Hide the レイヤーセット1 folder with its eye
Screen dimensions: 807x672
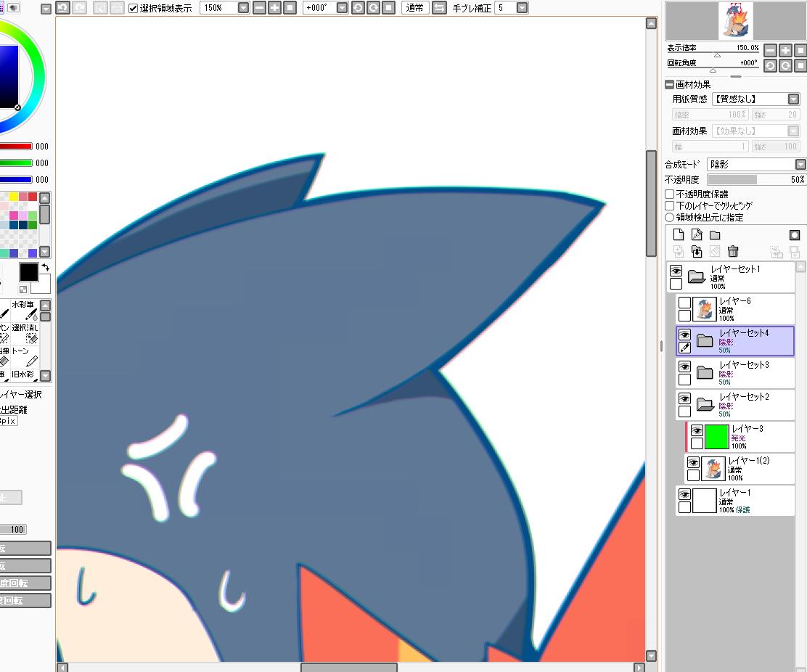676,271
